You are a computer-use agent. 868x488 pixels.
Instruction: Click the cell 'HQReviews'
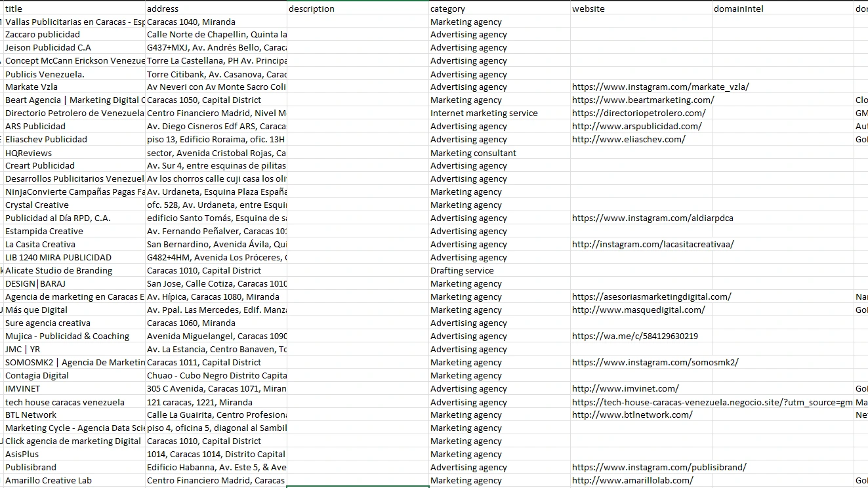coord(74,153)
